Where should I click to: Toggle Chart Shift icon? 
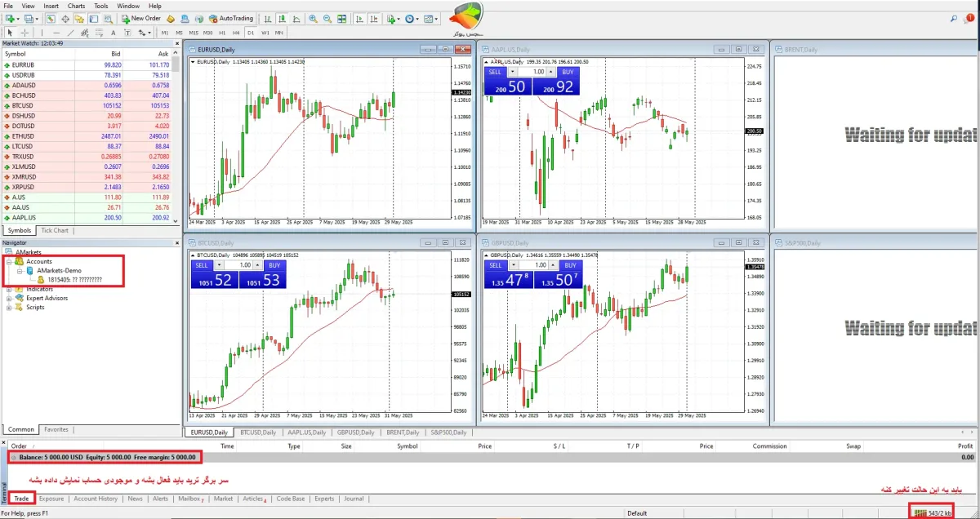pyautogui.click(x=374, y=18)
